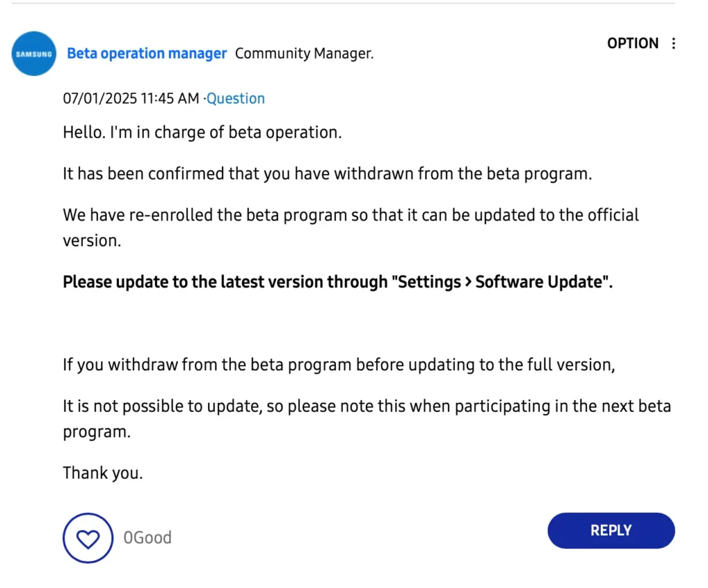
Task: Like the post with the heart icon
Action: point(88,538)
